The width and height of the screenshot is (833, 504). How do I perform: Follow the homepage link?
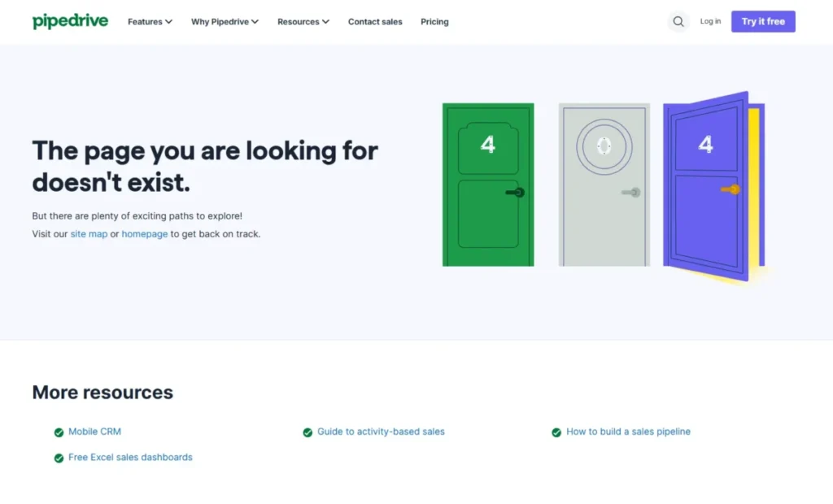click(145, 233)
